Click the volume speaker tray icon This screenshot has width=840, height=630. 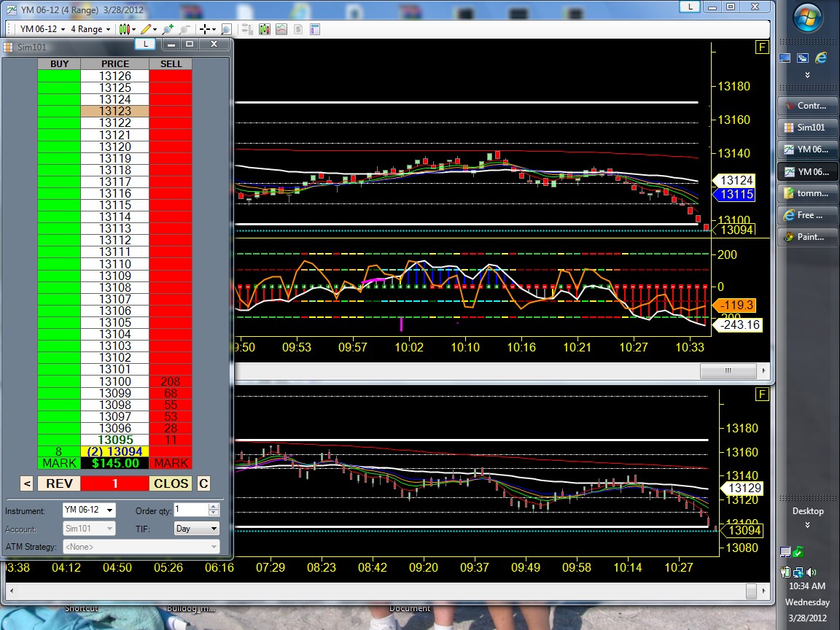click(811, 572)
